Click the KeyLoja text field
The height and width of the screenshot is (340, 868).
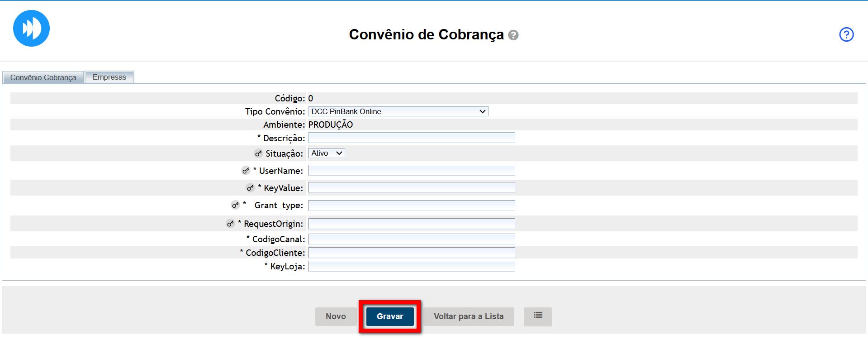tap(411, 266)
